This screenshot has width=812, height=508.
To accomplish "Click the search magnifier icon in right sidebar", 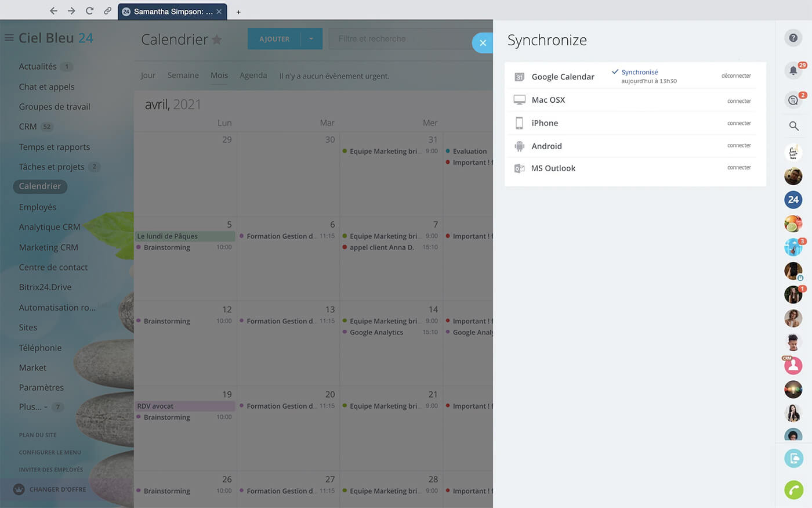I will 793,126.
